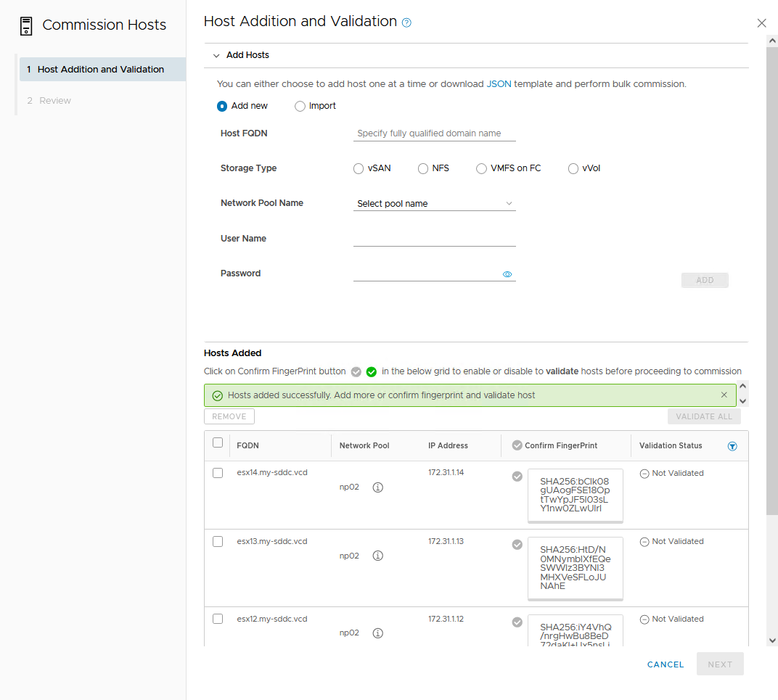
Task: Open the Select pool name dropdown
Action: [434, 203]
